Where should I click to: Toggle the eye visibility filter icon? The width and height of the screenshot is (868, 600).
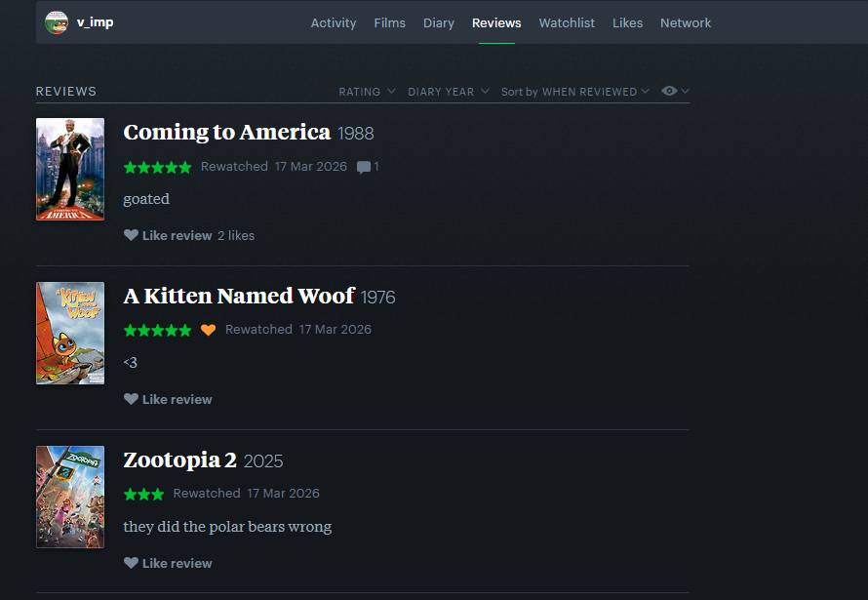[669, 91]
